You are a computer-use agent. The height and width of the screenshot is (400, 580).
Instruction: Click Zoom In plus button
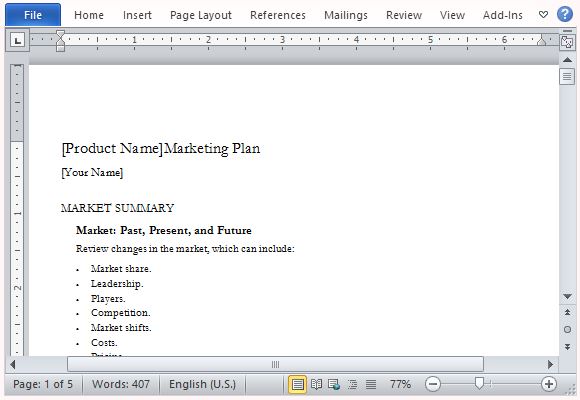pyautogui.click(x=549, y=384)
